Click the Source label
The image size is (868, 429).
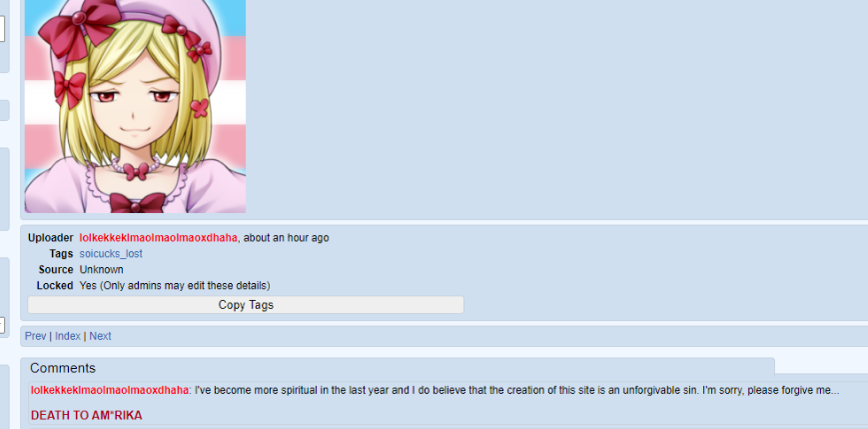tap(56, 270)
